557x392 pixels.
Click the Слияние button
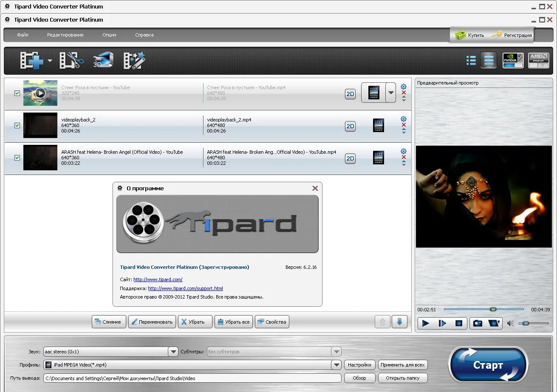[109, 322]
